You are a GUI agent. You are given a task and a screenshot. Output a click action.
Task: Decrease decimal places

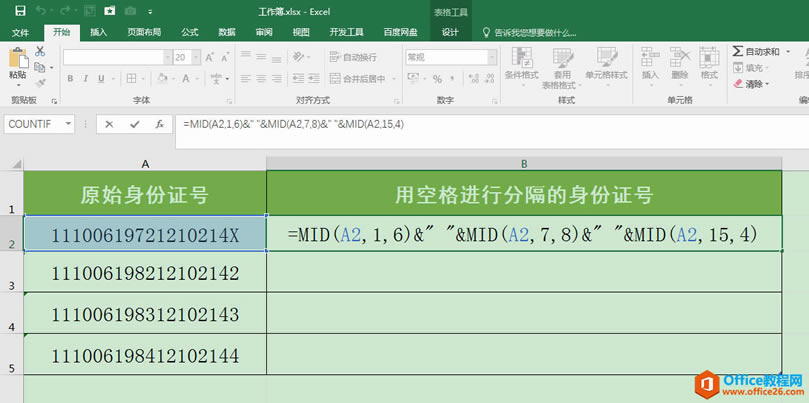488,79
